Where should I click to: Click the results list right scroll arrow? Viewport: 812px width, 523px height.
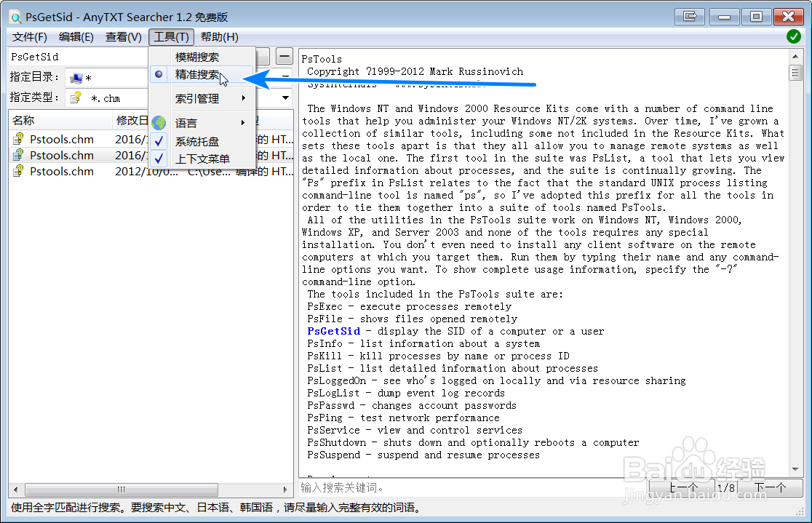[x=285, y=490]
